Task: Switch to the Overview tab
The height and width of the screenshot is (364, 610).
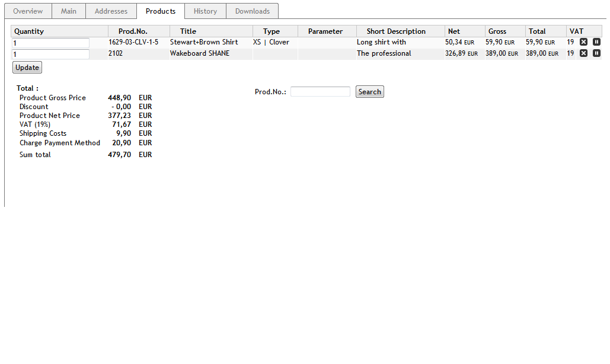Action: click(28, 11)
